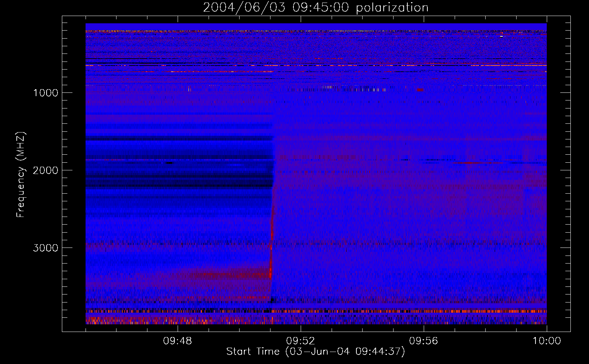589x364 pixels.
Task: Click the plot title '2004/06/03 09:45:00 polarization'
Action: tap(316, 8)
